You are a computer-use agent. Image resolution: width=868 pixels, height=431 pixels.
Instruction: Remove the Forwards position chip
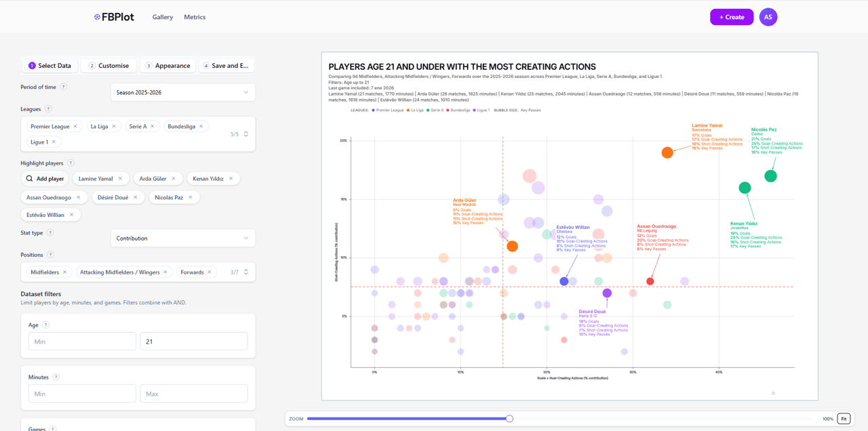[x=209, y=272]
